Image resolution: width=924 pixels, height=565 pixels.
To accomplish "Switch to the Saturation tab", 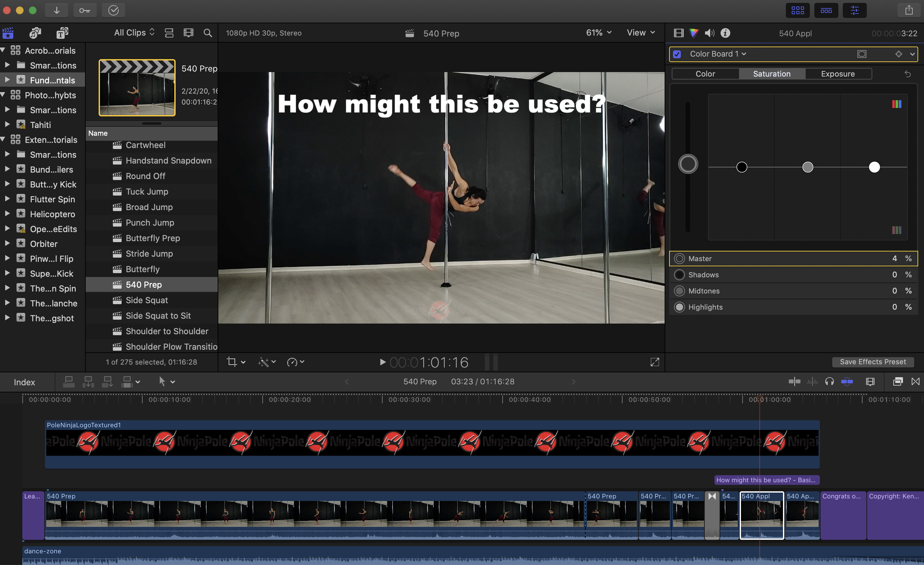I will pyautogui.click(x=772, y=74).
